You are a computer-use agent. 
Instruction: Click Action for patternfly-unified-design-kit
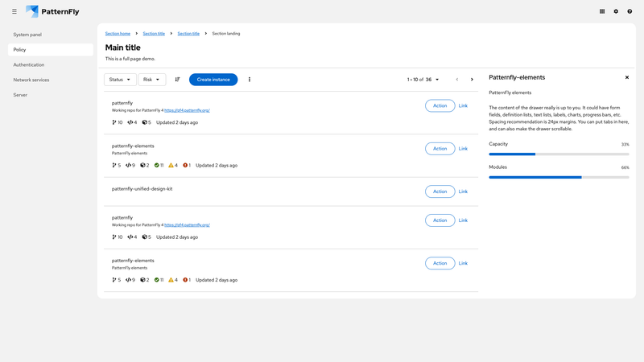[x=440, y=191]
